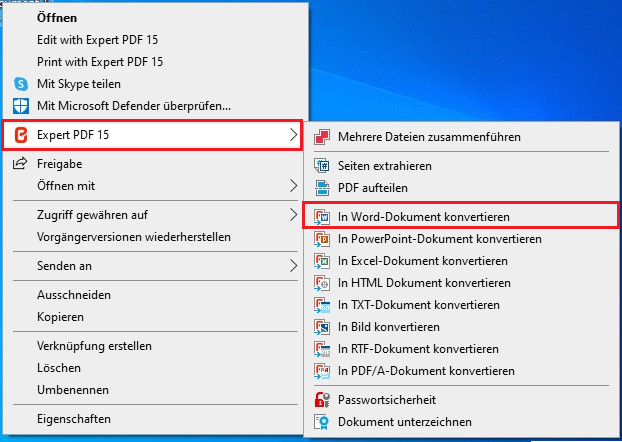The width and height of the screenshot is (622, 442).
Task: Click the TXT conversion icon
Action: (322, 305)
